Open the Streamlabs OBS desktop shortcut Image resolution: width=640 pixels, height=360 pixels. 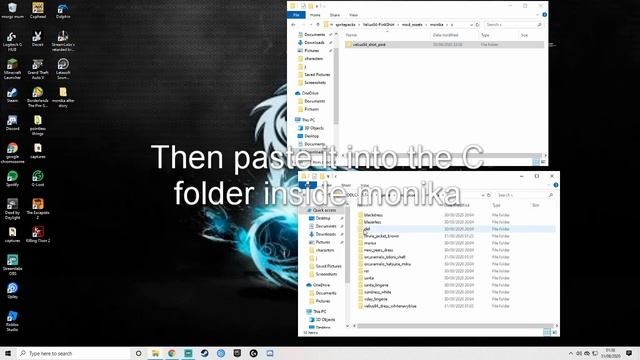[x=12, y=264]
